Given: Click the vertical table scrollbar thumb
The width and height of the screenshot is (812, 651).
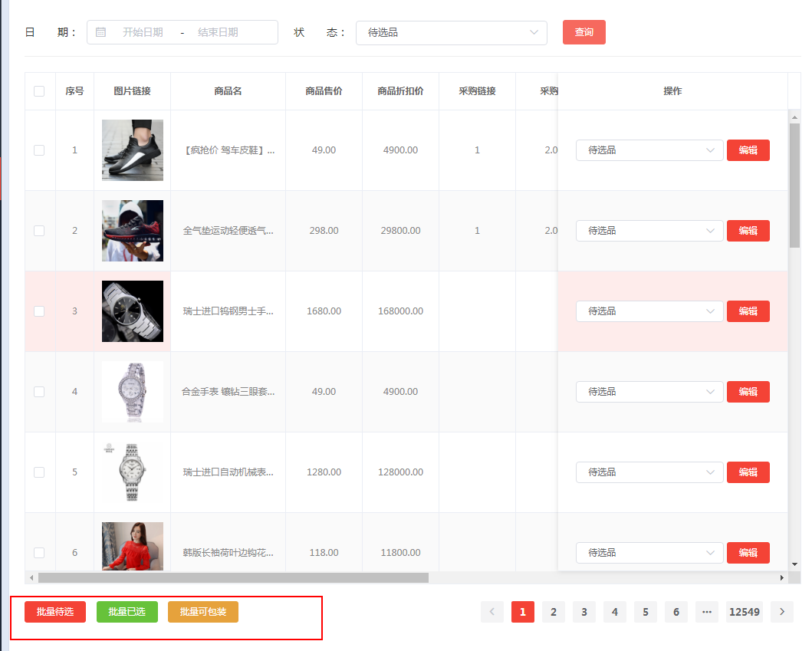Looking at the screenshot, I should pos(794,186).
